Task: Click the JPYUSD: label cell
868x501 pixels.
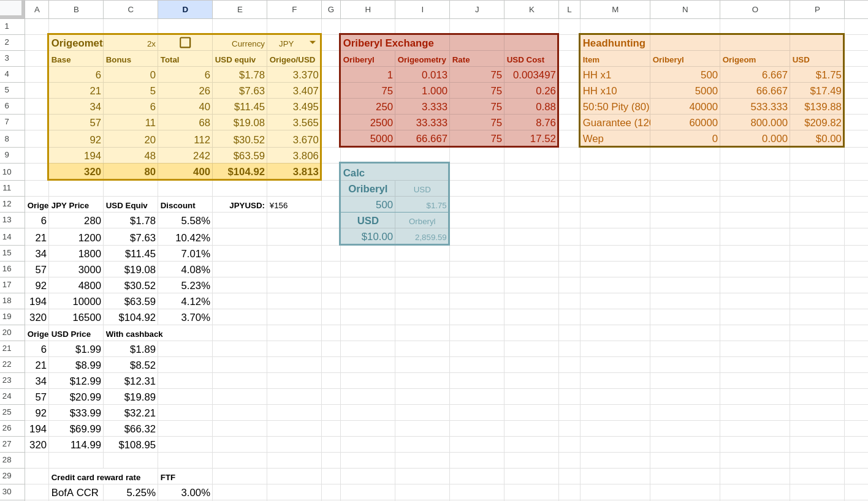Action: (x=240, y=205)
